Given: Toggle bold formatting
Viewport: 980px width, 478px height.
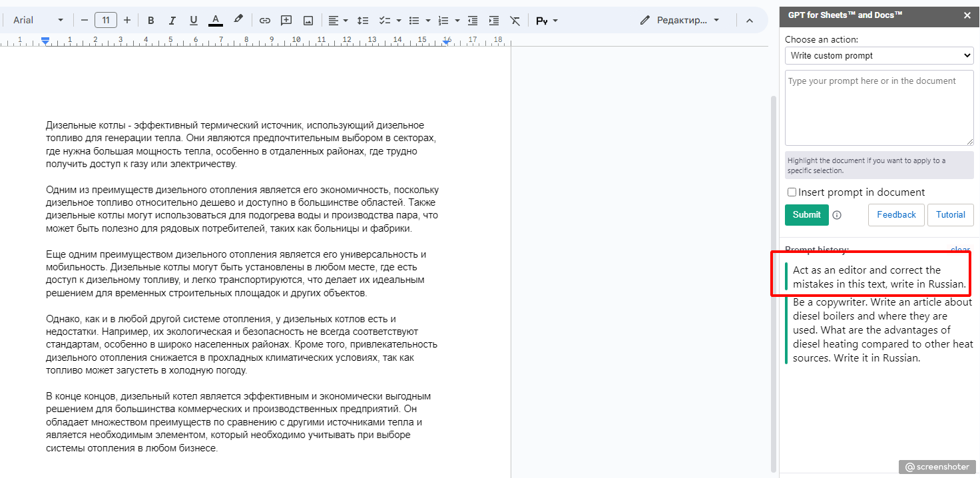Looking at the screenshot, I should 151,21.
